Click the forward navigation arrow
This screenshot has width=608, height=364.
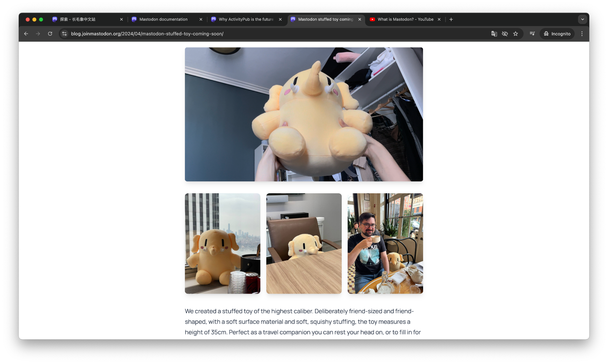(x=38, y=34)
